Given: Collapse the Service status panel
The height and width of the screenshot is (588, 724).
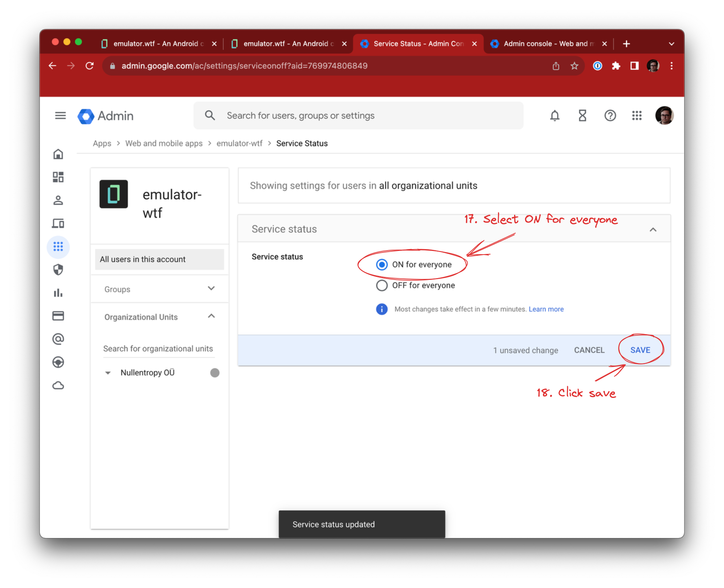Looking at the screenshot, I should click(653, 229).
